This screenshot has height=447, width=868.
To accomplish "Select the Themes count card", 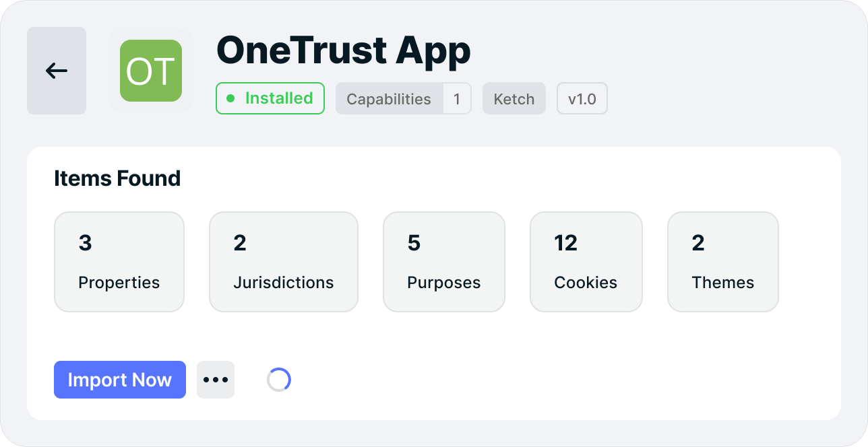I will (722, 262).
